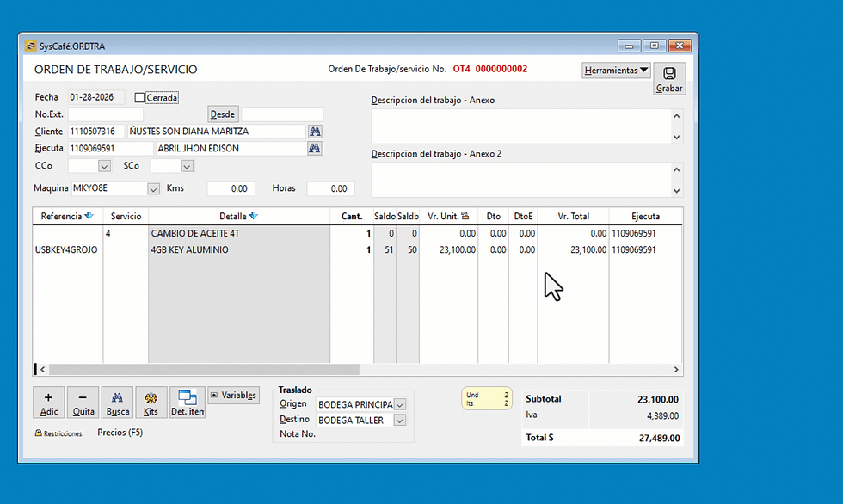Click the grid scroll left arrow

click(43, 370)
